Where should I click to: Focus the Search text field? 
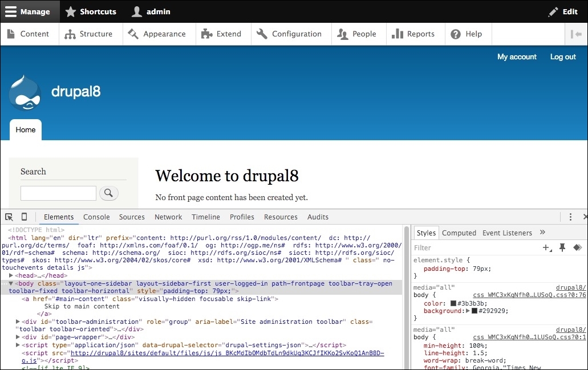coord(59,193)
